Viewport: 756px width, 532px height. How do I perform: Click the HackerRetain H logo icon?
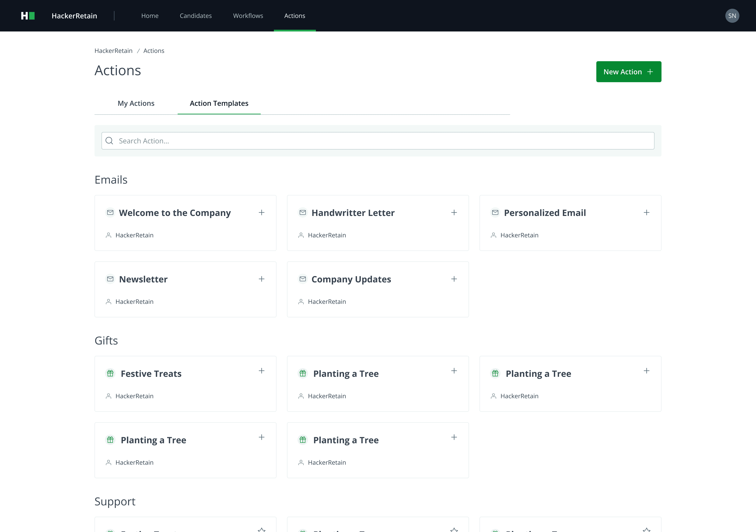(x=28, y=16)
